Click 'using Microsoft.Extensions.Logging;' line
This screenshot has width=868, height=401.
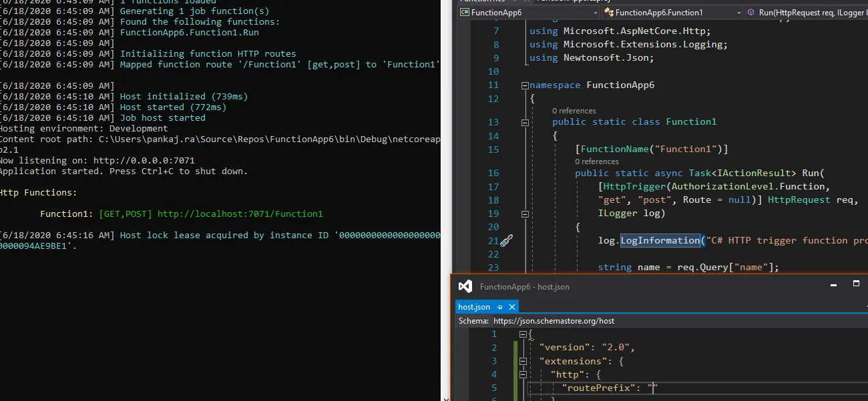[628, 45]
